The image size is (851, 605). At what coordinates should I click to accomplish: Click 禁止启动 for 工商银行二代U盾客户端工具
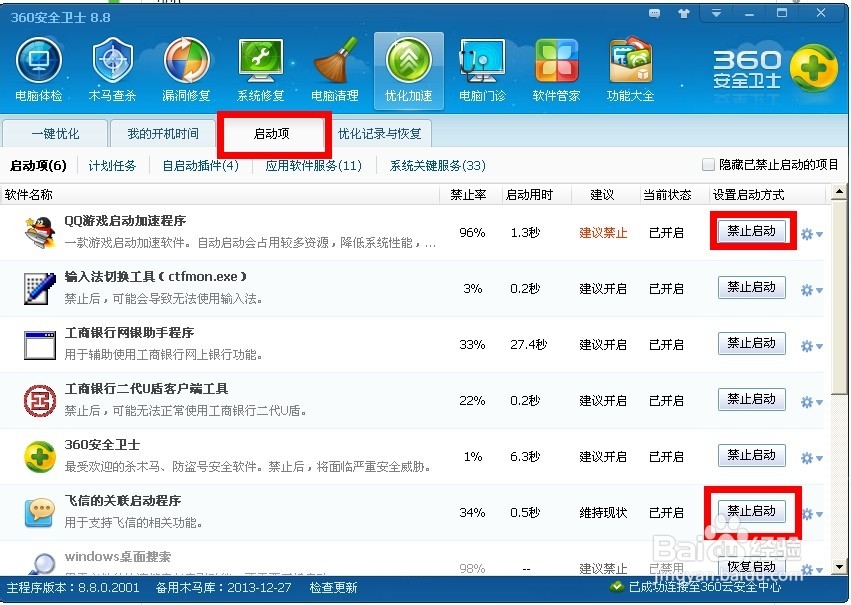(x=752, y=399)
